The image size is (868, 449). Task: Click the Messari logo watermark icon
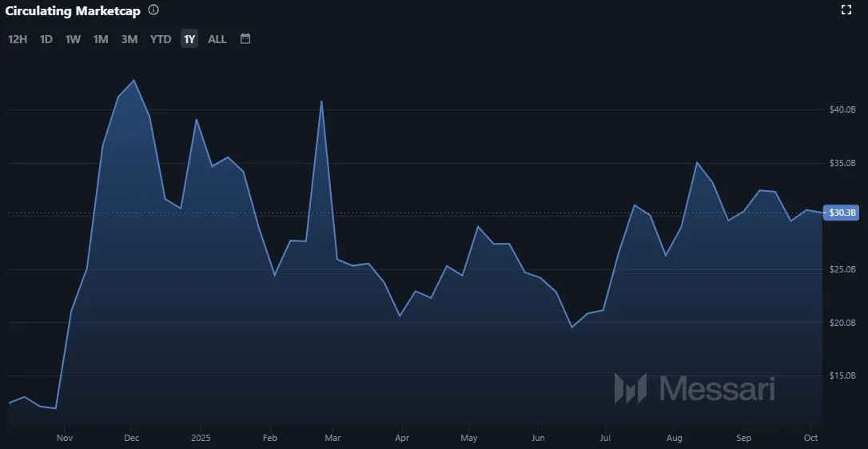pos(630,388)
